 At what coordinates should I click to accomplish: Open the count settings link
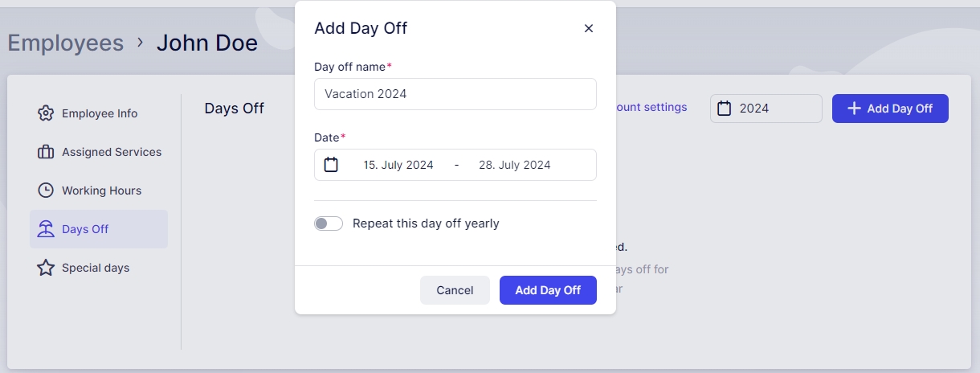(651, 107)
